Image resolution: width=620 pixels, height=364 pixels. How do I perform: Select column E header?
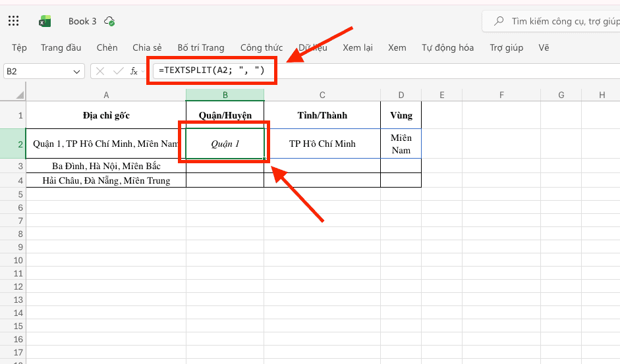pos(441,95)
